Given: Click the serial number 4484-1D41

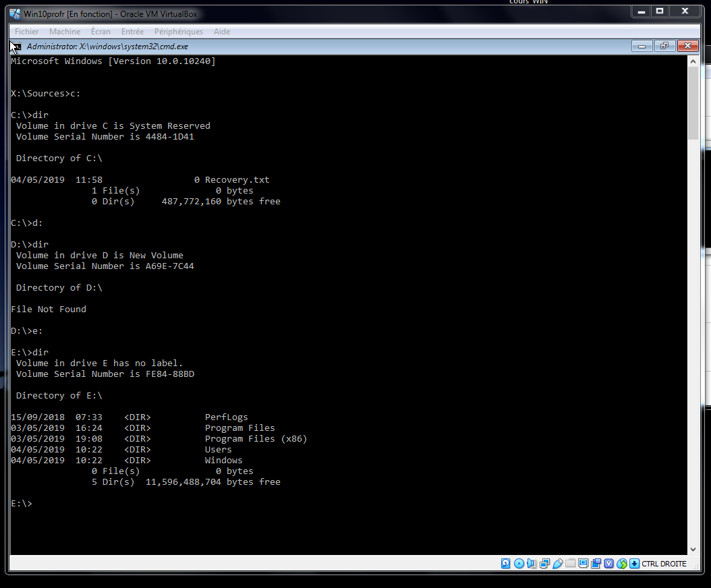Looking at the screenshot, I should pyautogui.click(x=170, y=136).
